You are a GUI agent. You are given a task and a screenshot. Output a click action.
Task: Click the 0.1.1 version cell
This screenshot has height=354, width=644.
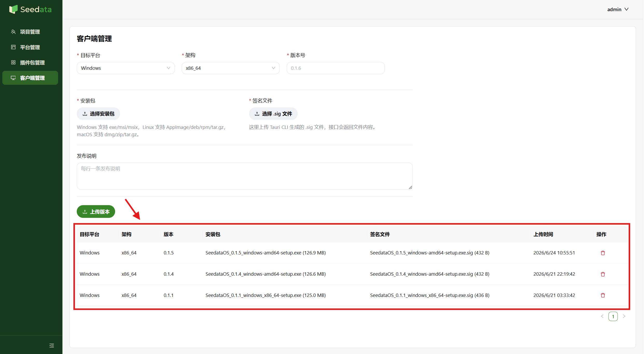point(169,295)
